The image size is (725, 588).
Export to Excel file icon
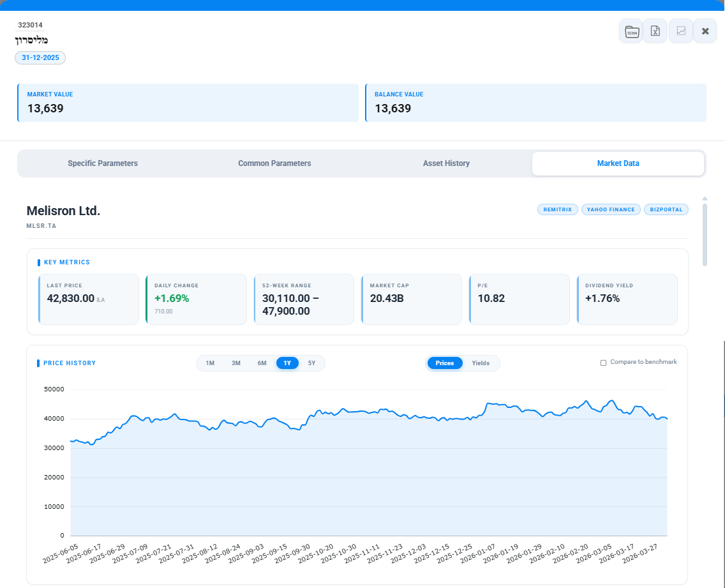click(x=655, y=31)
